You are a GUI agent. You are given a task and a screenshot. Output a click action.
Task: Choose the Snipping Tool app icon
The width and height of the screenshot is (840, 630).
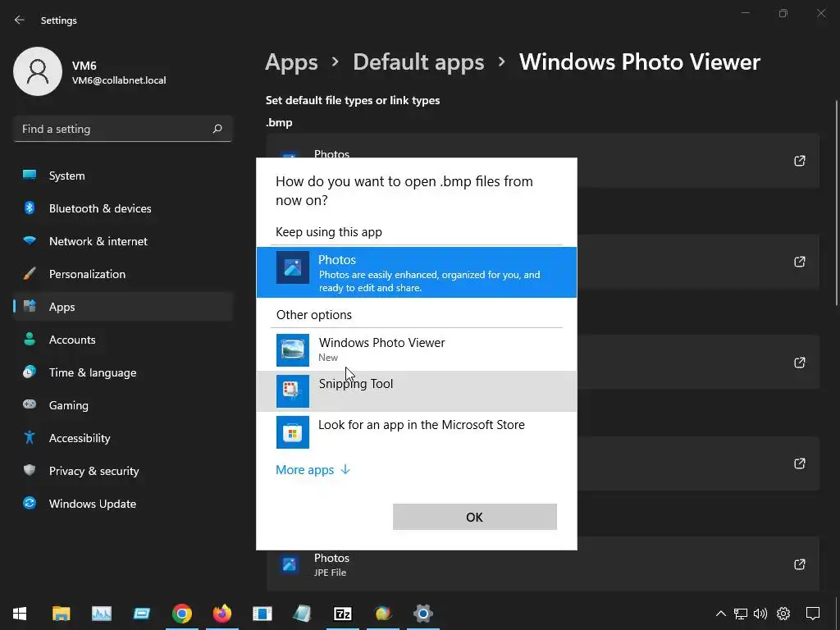click(293, 391)
